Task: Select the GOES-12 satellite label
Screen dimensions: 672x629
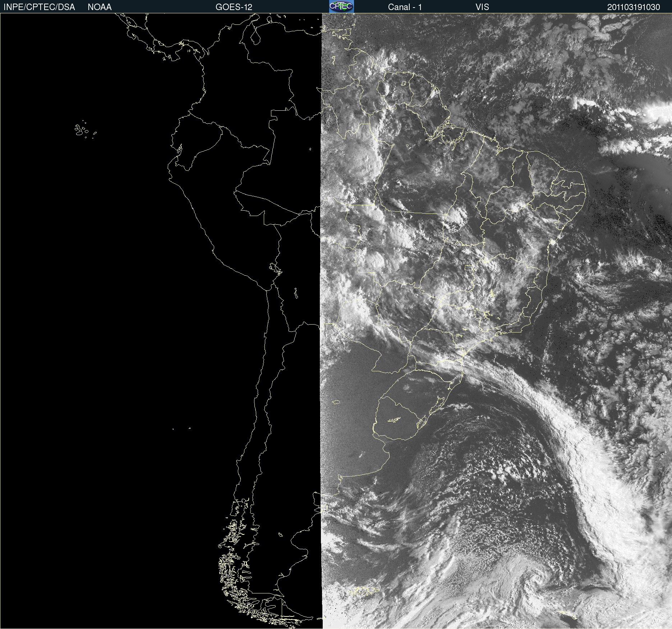Action: pos(234,7)
